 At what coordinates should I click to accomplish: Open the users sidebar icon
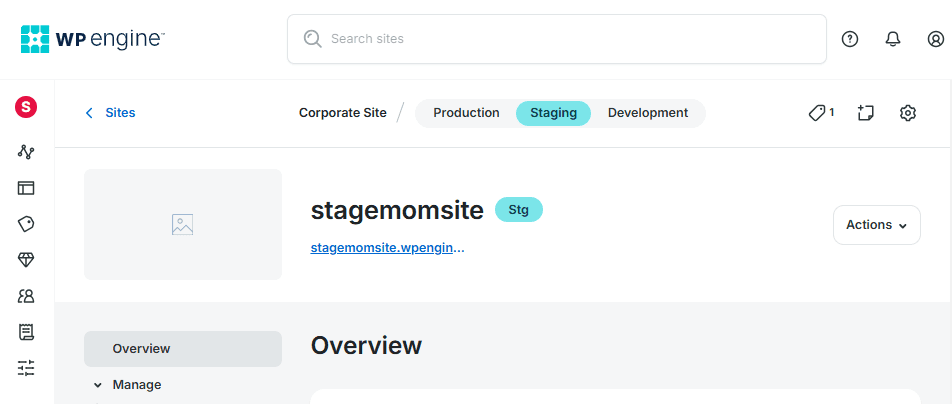point(26,296)
